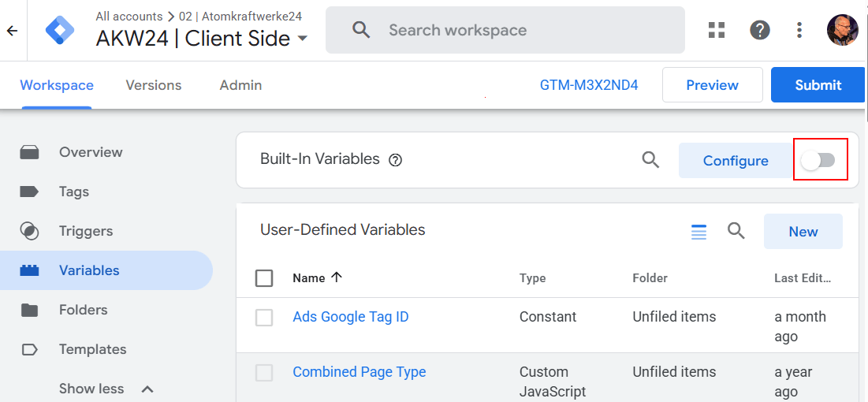Go back using the left arrow icon

pos(12,31)
